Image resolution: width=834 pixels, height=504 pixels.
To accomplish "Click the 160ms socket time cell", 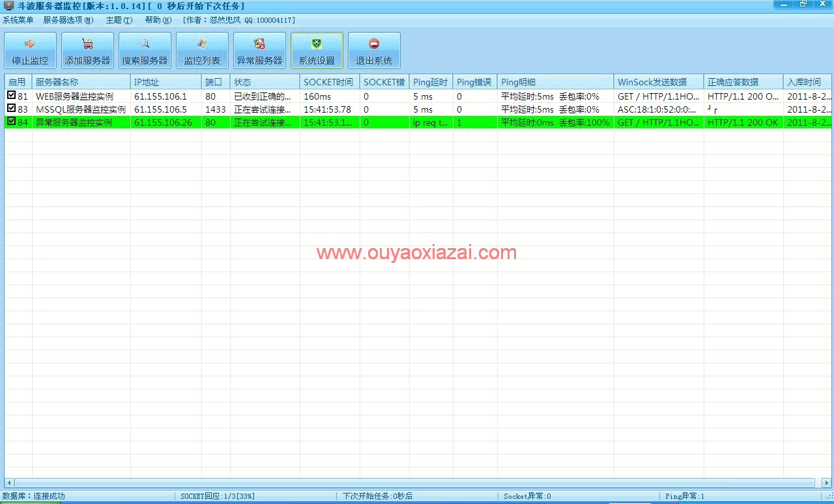I will pyautogui.click(x=317, y=96).
